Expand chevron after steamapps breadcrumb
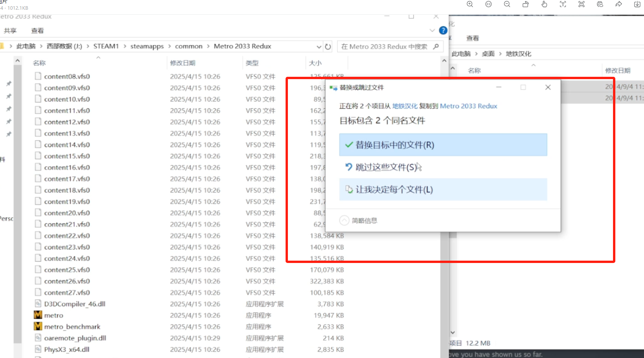The height and width of the screenshot is (358, 644). (x=170, y=46)
